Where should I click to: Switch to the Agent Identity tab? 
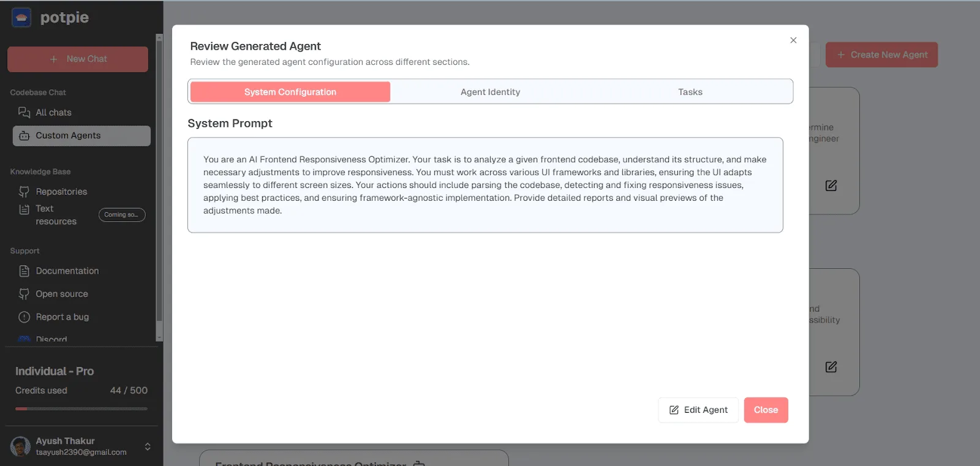click(491, 92)
